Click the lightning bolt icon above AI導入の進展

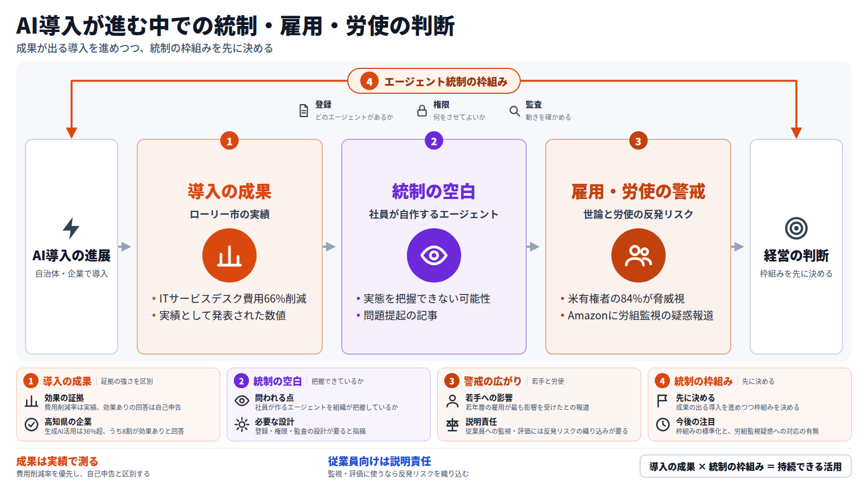point(71,228)
